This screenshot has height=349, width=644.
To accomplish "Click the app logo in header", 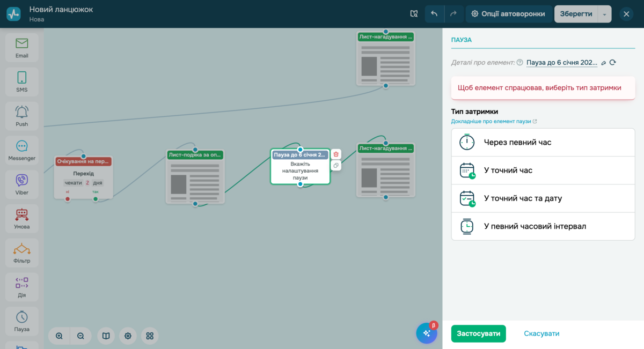I will tap(13, 14).
